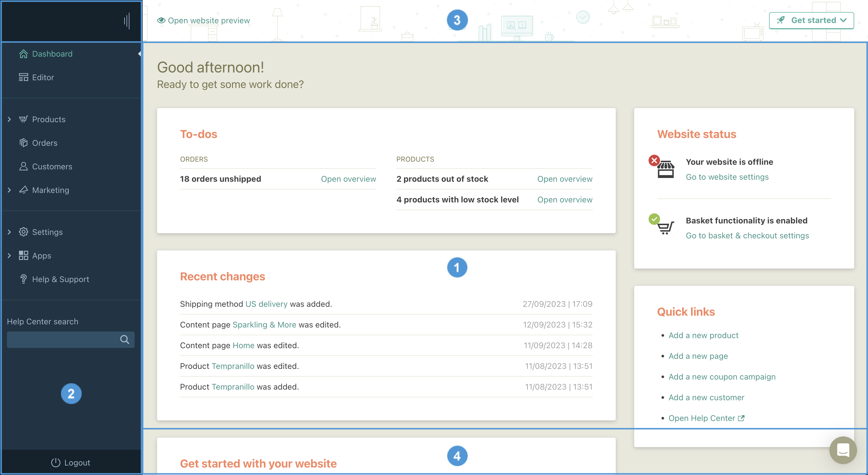This screenshot has height=475, width=868.
Task: Click the '27/09/2023 | 17:09' timestamp
Action: point(557,304)
